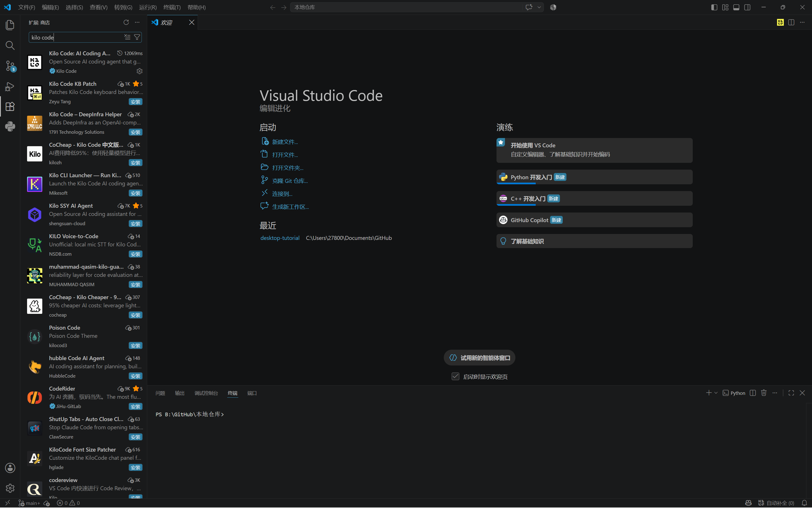Image resolution: width=812 pixels, height=508 pixels.
Task: Close the 欢迎 tab
Action: point(192,22)
